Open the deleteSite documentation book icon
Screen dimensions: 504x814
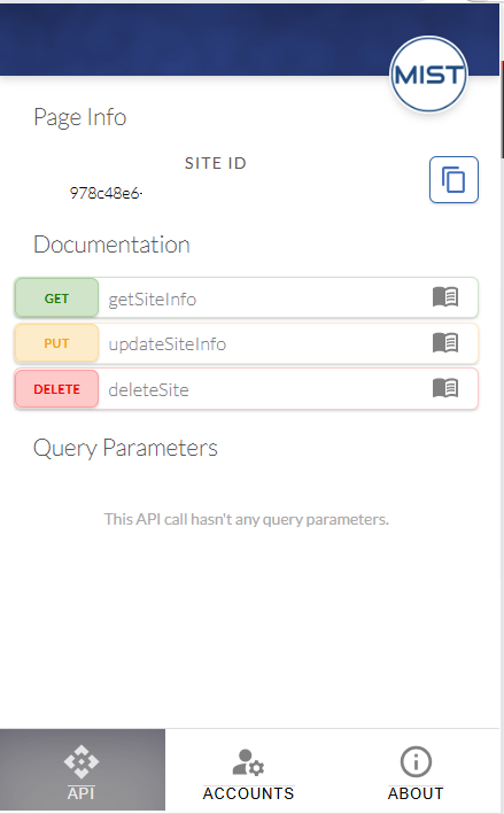point(445,388)
